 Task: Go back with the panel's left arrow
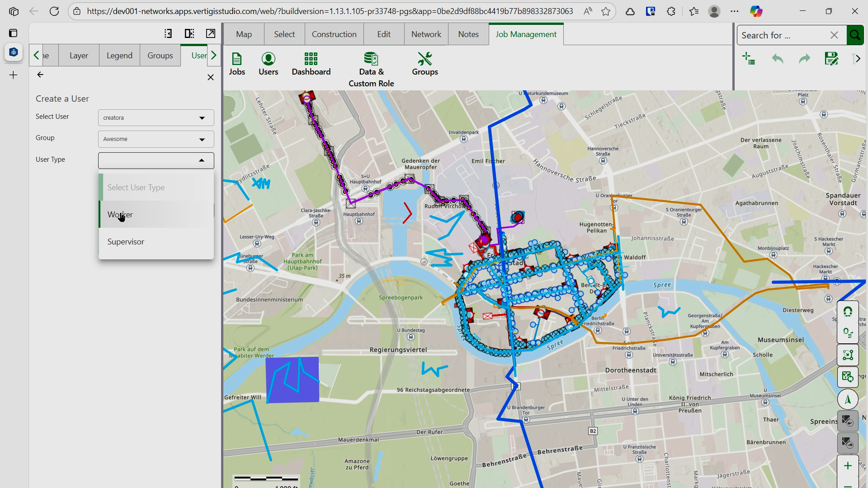(x=40, y=75)
